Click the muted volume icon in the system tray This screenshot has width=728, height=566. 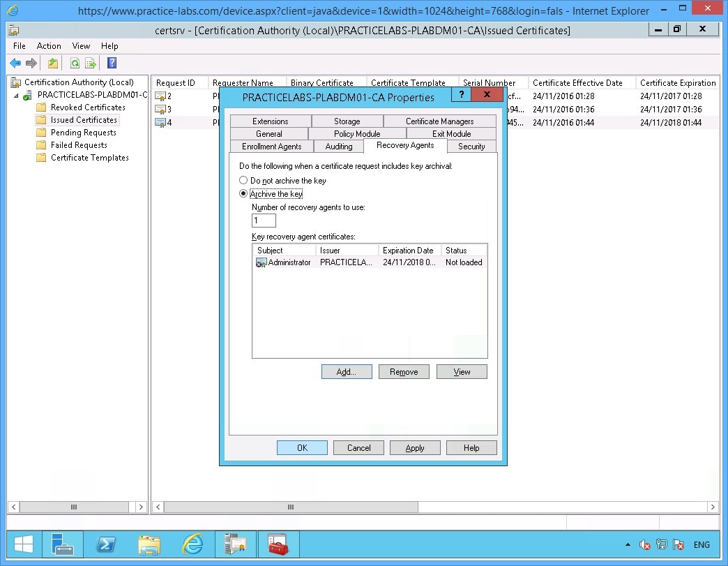point(644,544)
